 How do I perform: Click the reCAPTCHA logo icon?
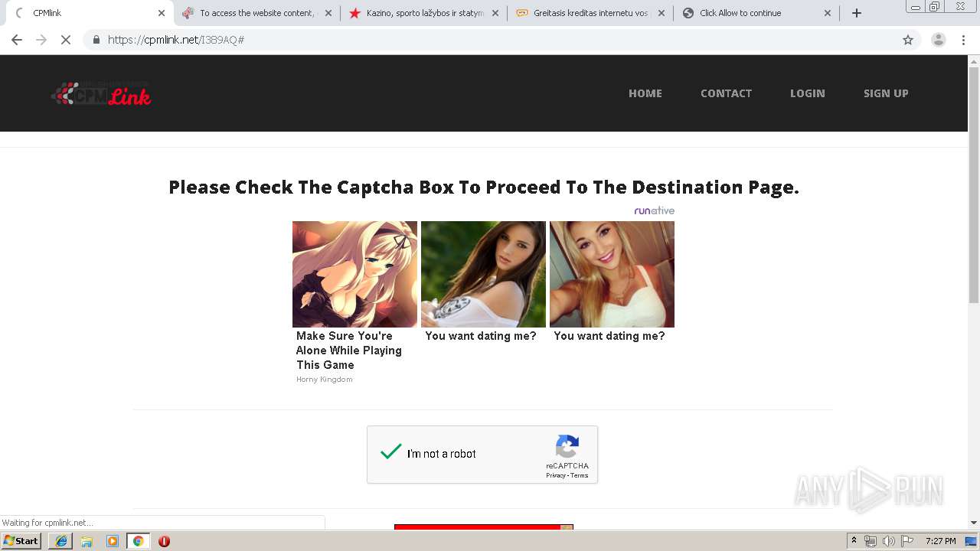tap(567, 446)
